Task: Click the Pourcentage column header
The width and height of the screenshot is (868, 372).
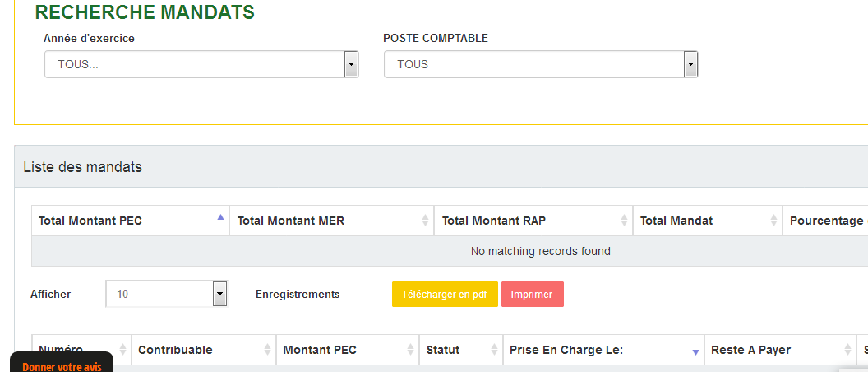Action: click(825, 221)
